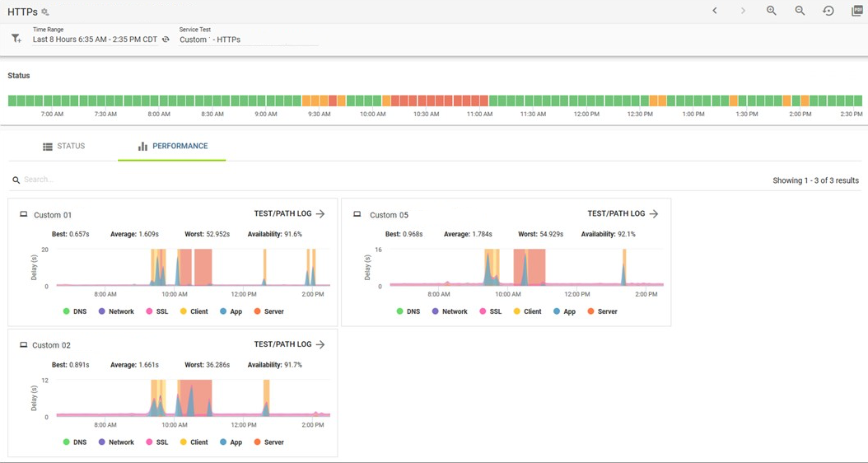Toggle SSL legend in Custom 05 chart

(490, 311)
